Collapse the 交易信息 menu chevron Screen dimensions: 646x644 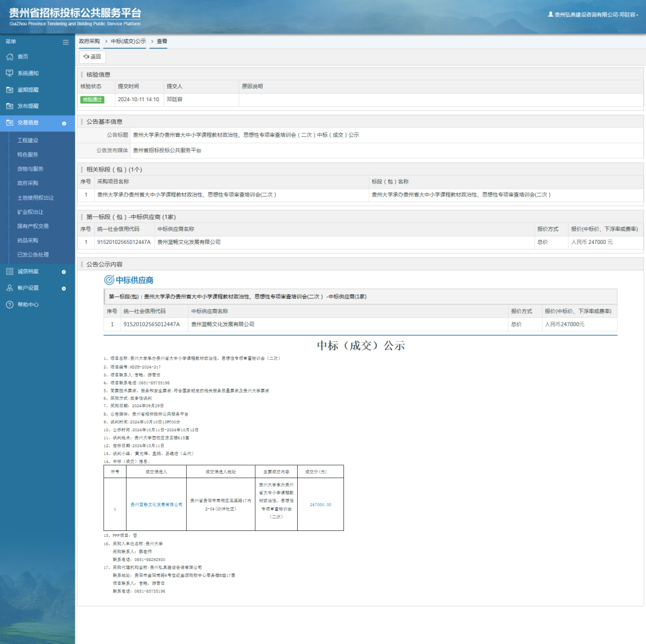tap(64, 123)
